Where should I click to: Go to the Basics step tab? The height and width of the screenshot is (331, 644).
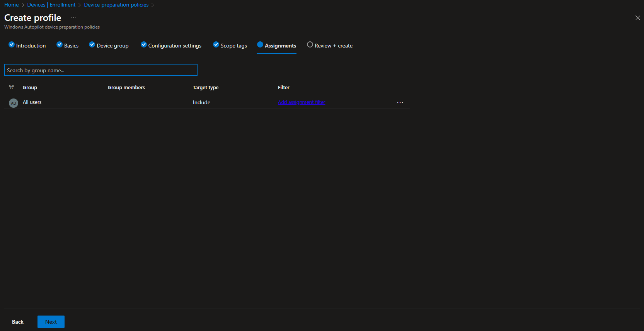[x=67, y=45]
